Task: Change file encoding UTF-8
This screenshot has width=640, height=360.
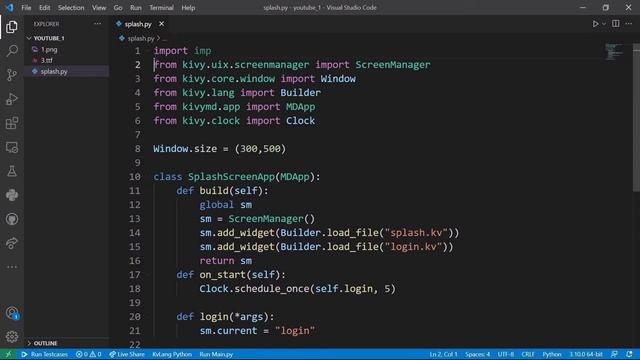Action: coord(506,354)
